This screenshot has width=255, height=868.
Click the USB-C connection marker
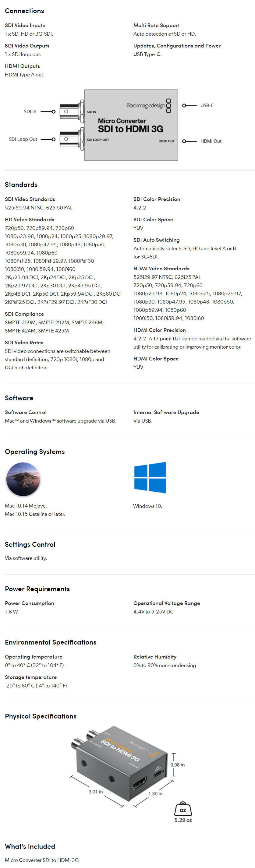(189, 105)
